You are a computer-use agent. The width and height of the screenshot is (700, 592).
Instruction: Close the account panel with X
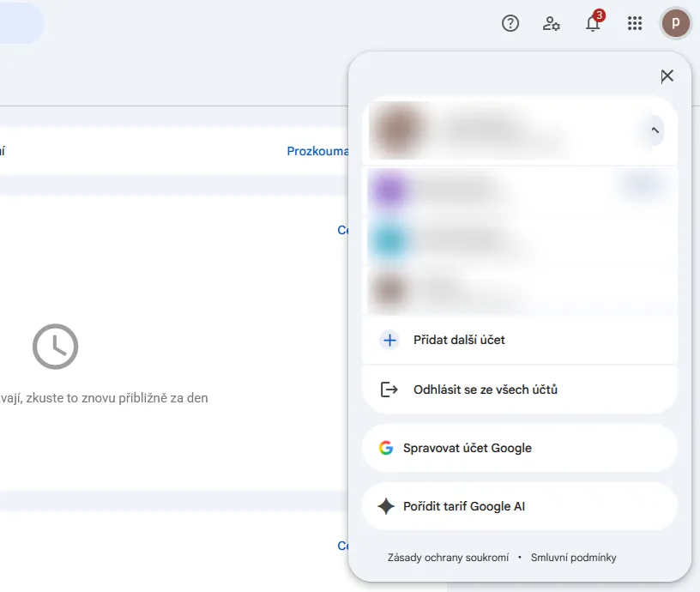667,76
